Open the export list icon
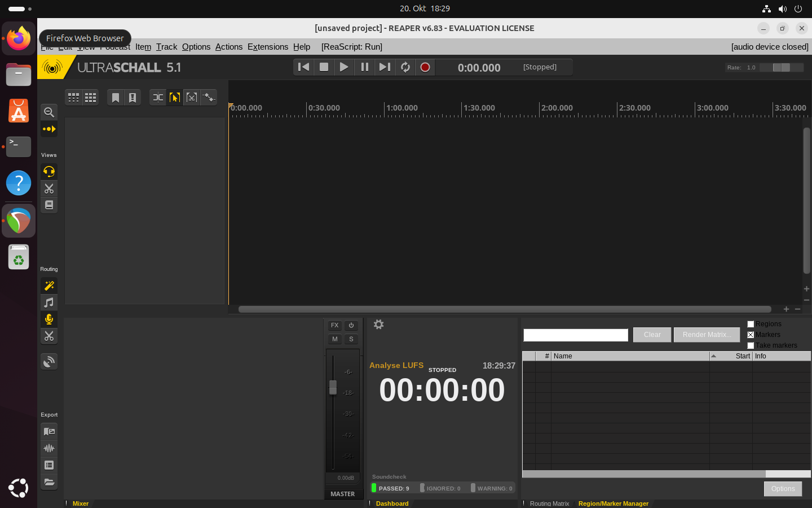The image size is (812, 508). (49, 465)
